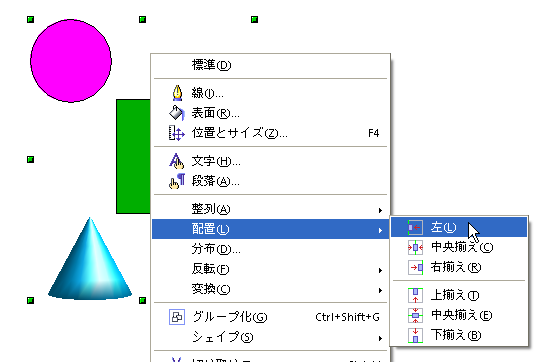Viewport: 542px width, 362px height.
Task: Open the シェイプ(S) submenu arrow
Action: (x=380, y=338)
